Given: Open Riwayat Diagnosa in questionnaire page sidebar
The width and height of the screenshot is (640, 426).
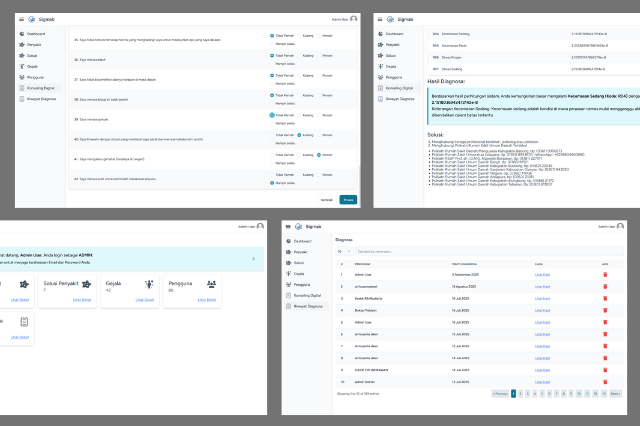Looking at the screenshot, I should pos(41,99).
